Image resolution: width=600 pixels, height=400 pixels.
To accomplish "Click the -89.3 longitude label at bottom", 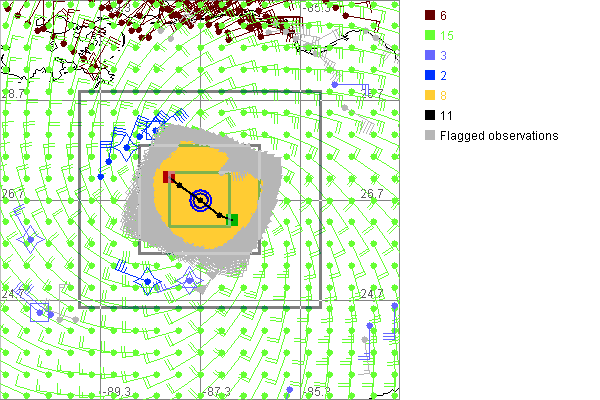I will pos(118,391).
